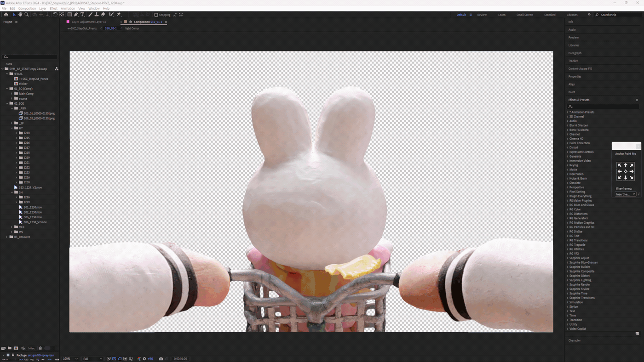644x362 pixels.
Task: Select the Hand tool
Action: [20, 15]
